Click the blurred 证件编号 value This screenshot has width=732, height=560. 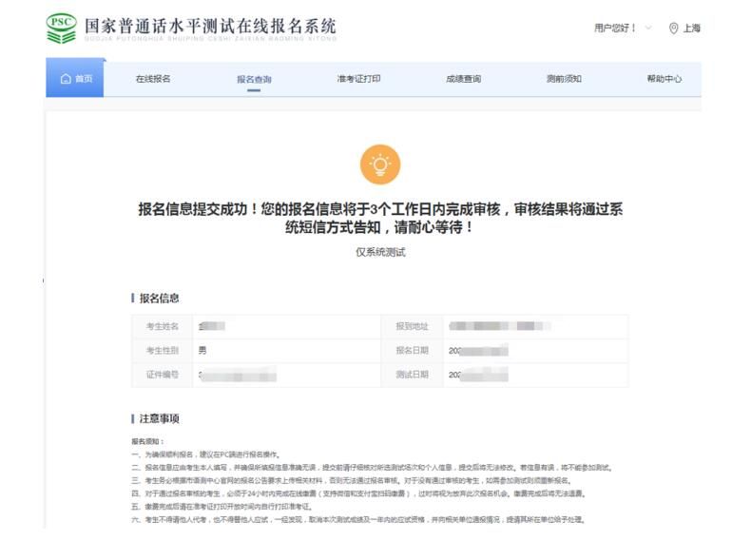coord(238,375)
